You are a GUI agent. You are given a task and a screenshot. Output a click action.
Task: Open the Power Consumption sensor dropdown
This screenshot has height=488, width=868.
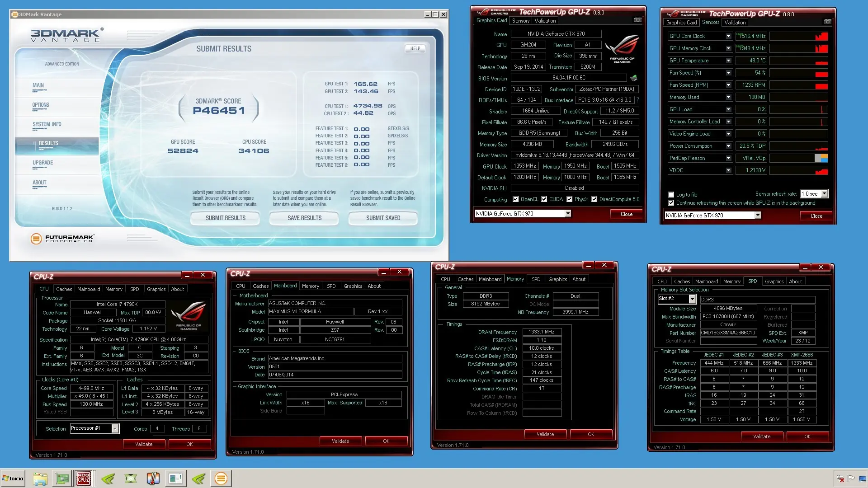[728, 146]
